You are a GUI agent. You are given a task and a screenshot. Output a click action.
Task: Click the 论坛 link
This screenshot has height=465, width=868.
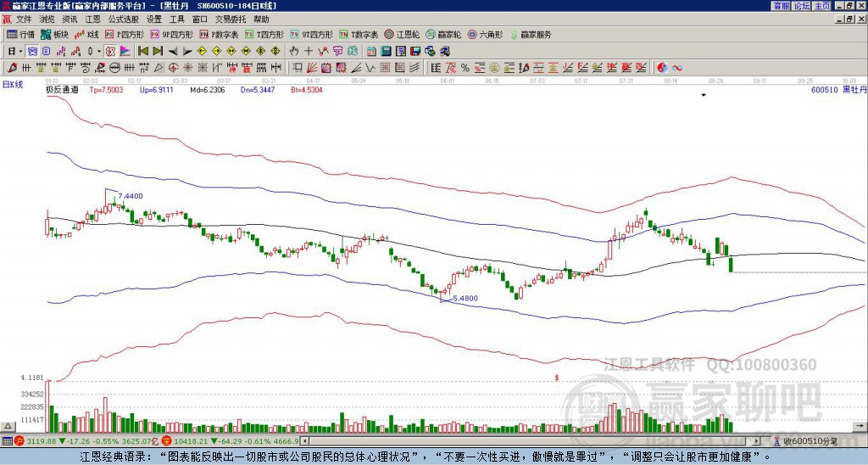(x=802, y=6)
